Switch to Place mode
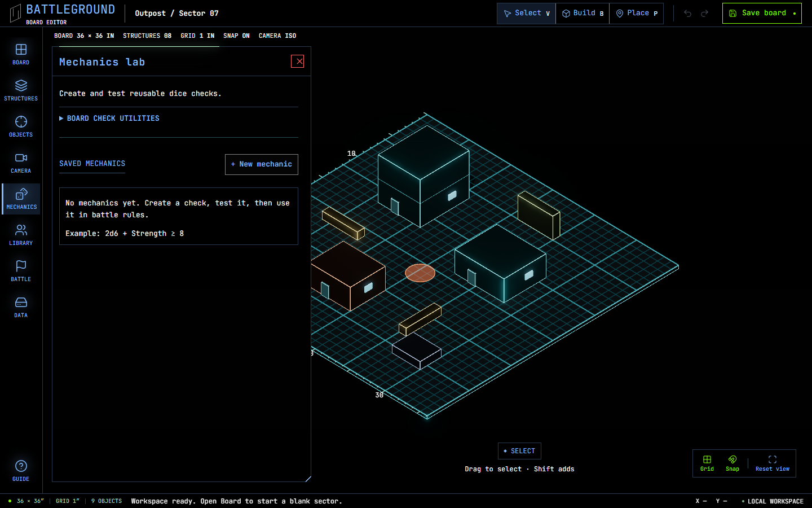The width and height of the screenshot is (812, 508). point(637,14)
